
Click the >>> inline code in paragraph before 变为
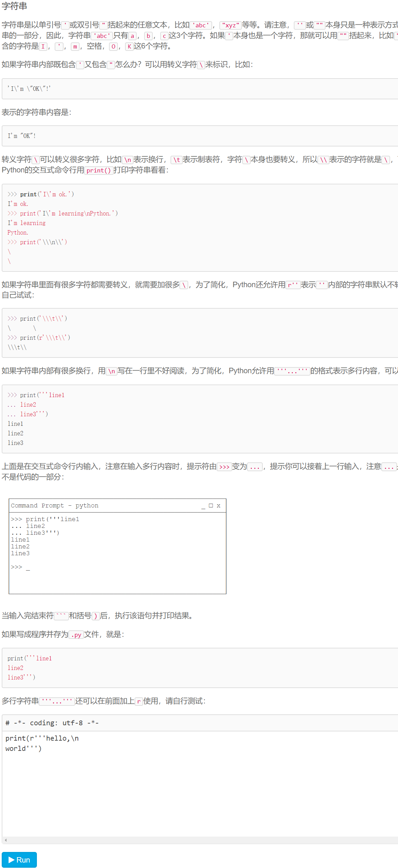(224, 467)
